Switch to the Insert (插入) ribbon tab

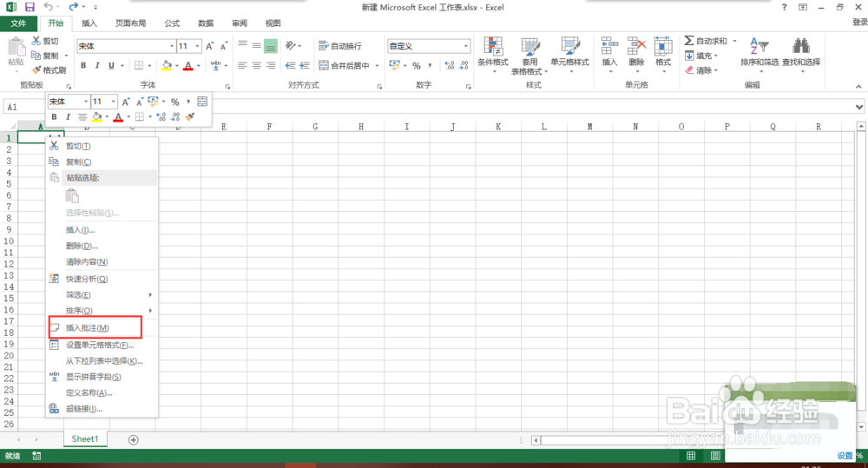click(89, 23)
